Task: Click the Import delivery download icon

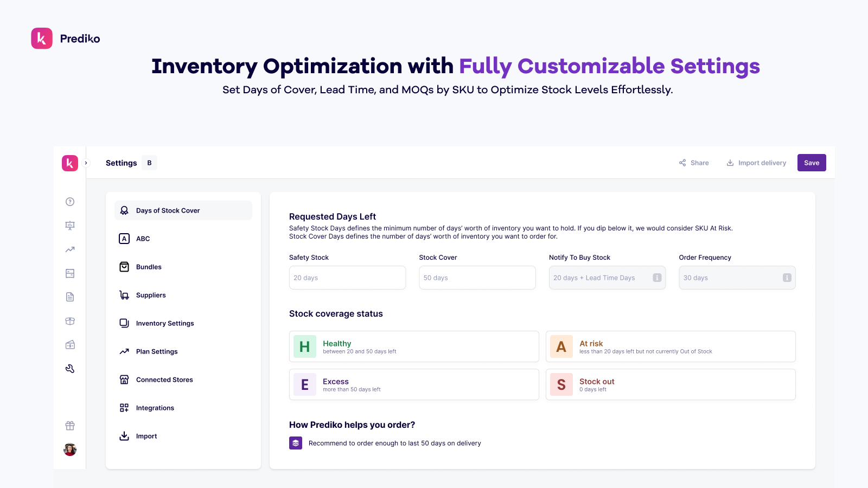Action: click(x=730, y=163)
